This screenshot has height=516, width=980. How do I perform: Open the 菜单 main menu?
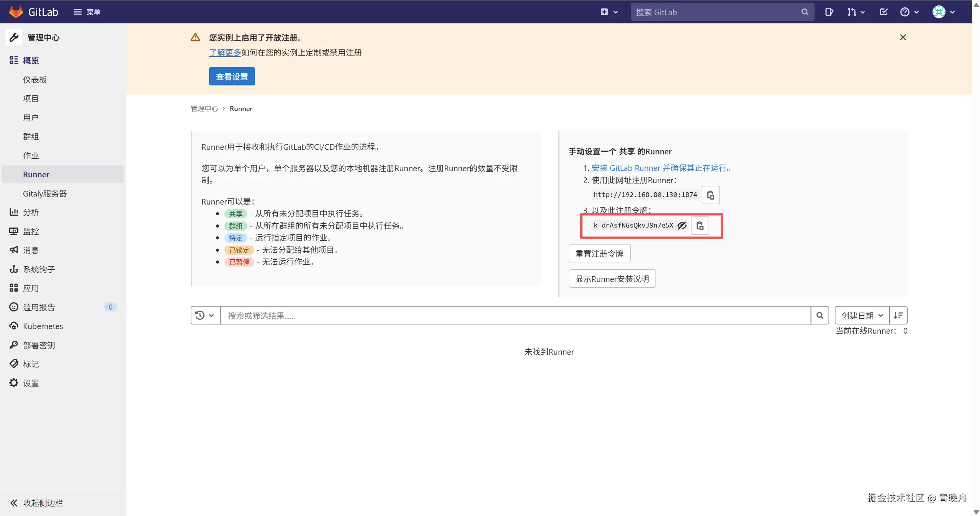87,12
